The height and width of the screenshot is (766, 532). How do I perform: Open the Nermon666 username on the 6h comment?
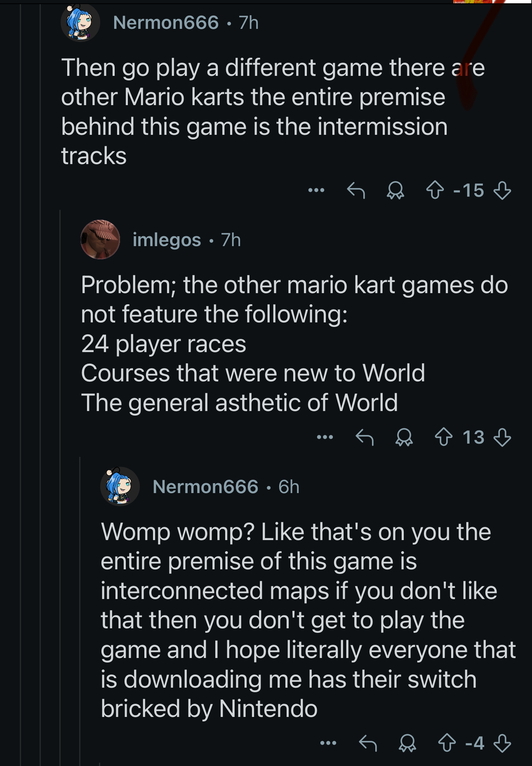click(x=205, y=487)
